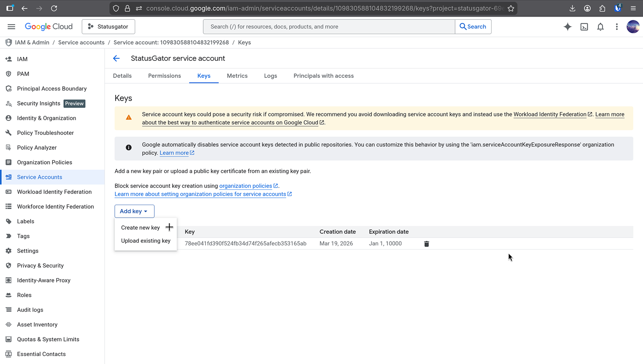Open Quotas & System Limits in sidebar
The height and width of the screenshot is (364, 643).
52,339
